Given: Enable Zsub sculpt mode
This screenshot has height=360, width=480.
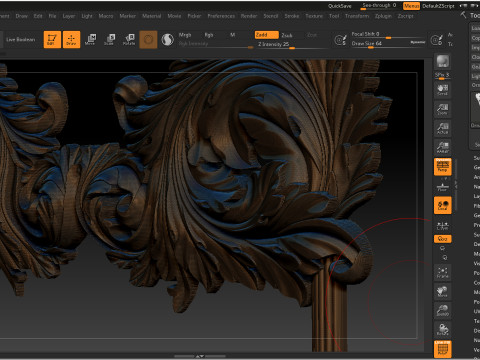Looking at the screenshot, I should 287,35.
